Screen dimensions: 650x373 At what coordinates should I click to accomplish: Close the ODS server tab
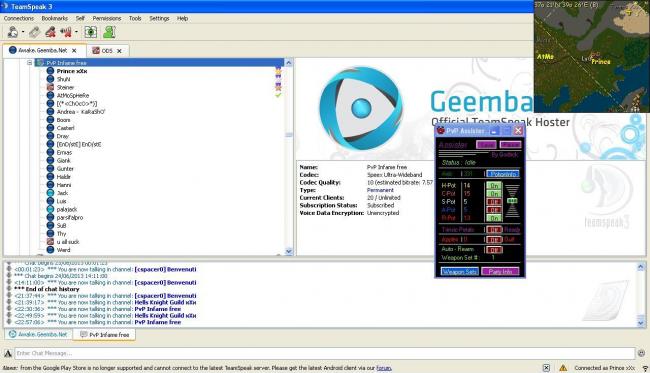pos(119,51)
